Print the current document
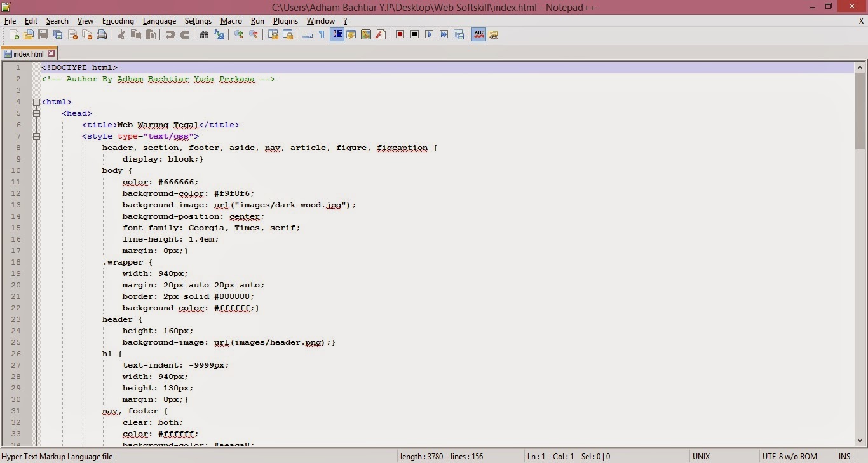The height and width of the screenshot is (463, 868). pos(102,34)
